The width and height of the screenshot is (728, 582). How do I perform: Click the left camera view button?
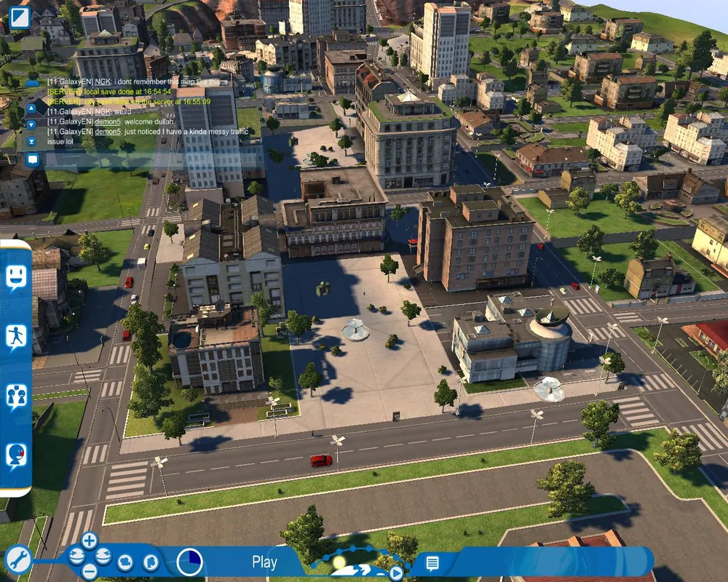[126, 562]
